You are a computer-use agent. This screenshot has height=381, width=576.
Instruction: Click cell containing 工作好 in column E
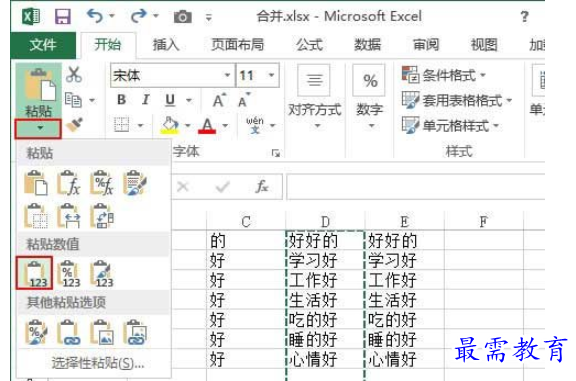(x=404, y=280)
